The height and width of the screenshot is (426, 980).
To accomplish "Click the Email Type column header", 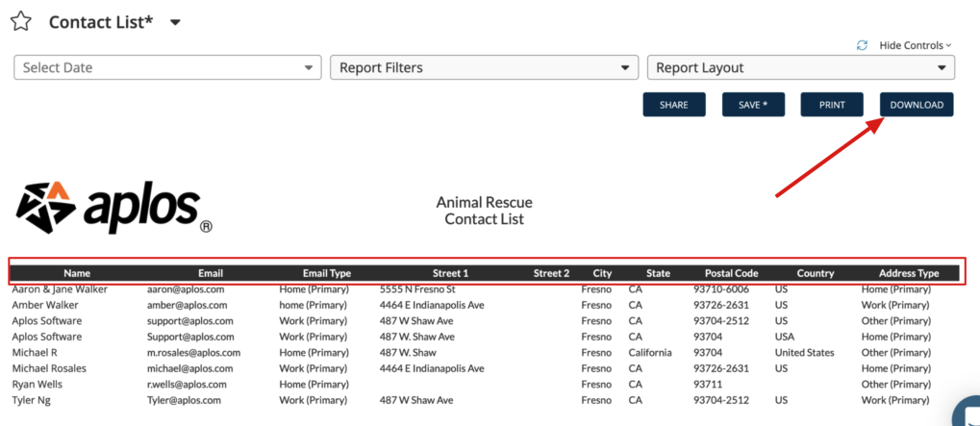I will pyautogui.click(x=327, y=273).
